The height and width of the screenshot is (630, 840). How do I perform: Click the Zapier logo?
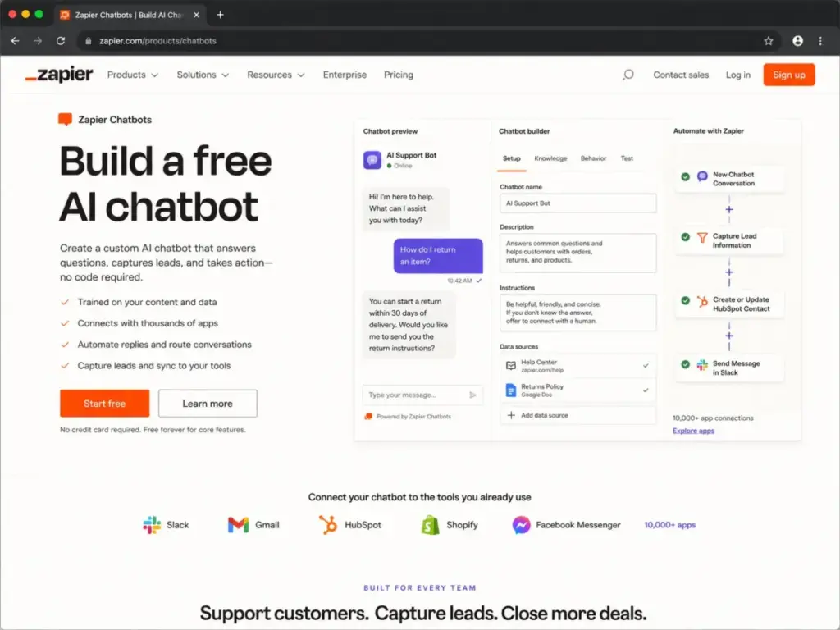point(59,75)
